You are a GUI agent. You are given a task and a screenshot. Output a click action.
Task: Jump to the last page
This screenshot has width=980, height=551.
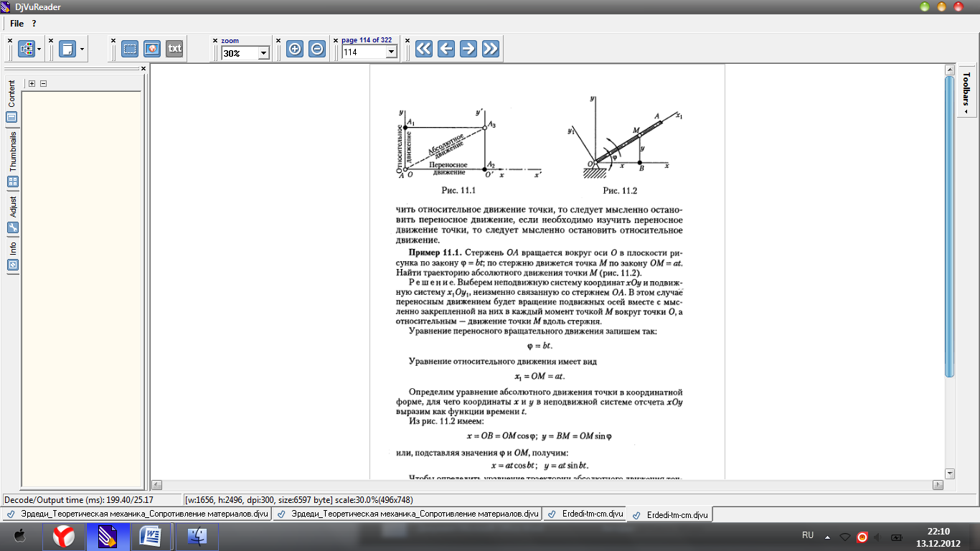pyautogui.click(x=491, y=49)
